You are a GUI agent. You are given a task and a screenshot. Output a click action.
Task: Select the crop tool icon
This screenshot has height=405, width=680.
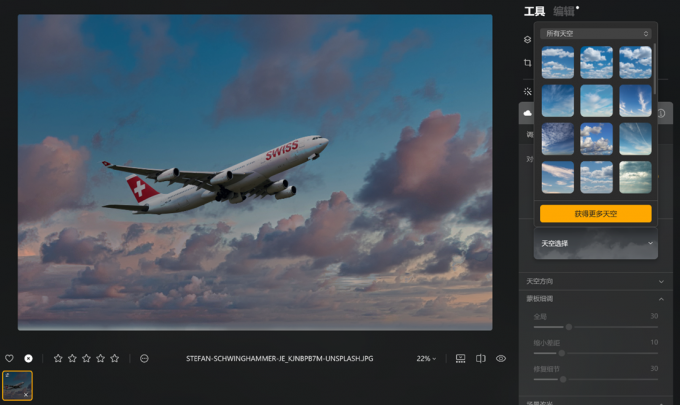[527, 63]
